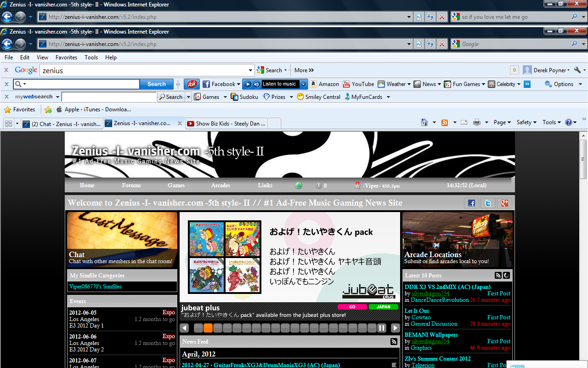Open the tab list dropdown arrow
The height and width of the screenshot is (368, 588).
coord(17,124)
